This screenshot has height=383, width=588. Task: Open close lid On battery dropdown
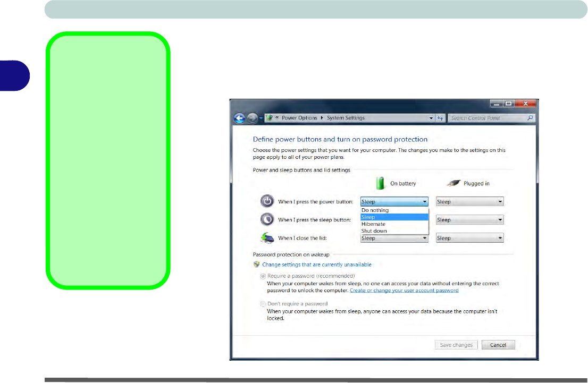[394, 238]
